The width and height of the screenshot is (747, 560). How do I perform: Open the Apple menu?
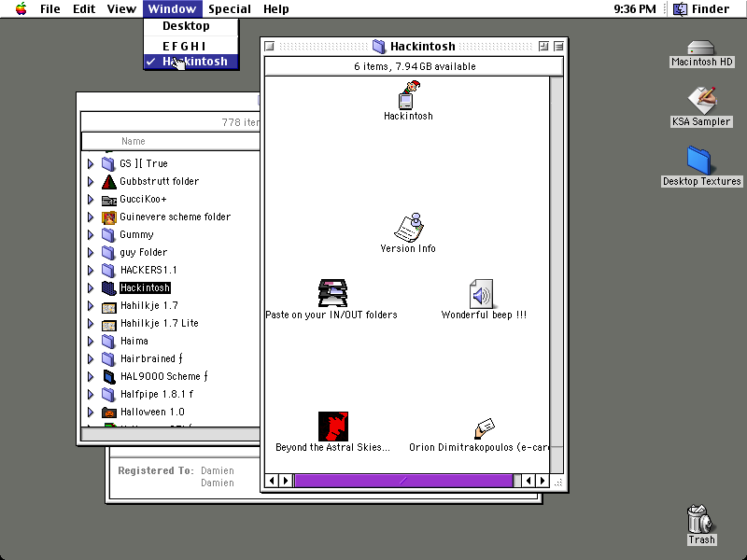click(21, 8)
